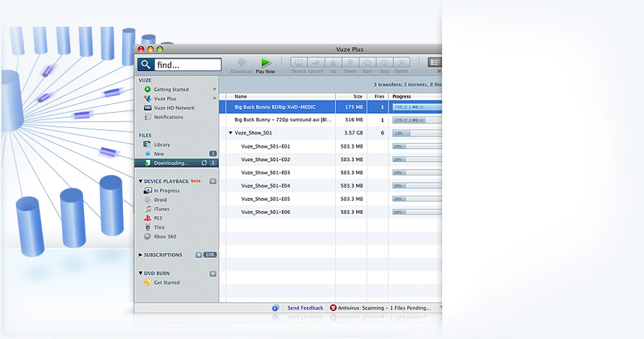644x339 pixels.
Task: Add a subscription with the plus button
Action: tap(198, 255)
